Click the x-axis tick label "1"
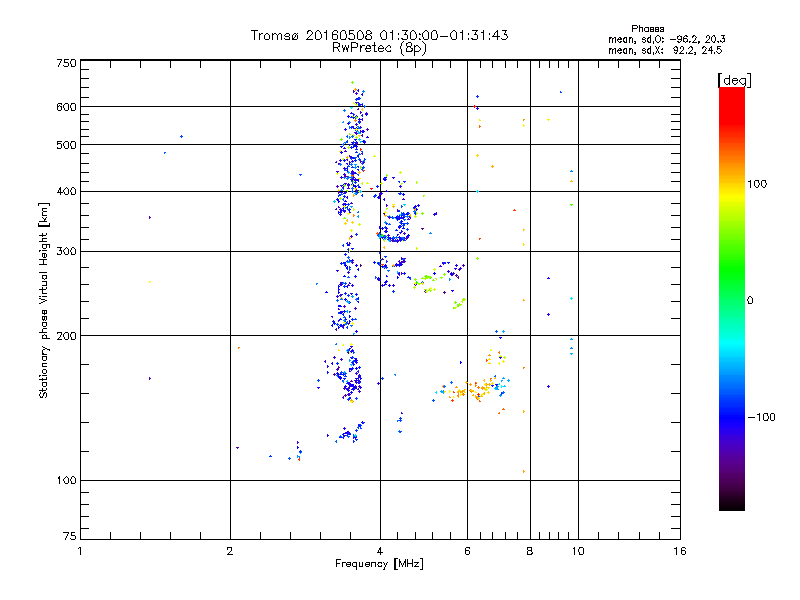 tap(80, 551)
